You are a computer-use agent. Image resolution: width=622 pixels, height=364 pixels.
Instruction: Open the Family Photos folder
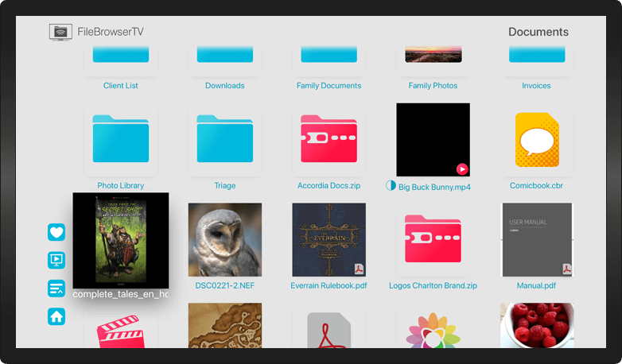coord(433,57)
